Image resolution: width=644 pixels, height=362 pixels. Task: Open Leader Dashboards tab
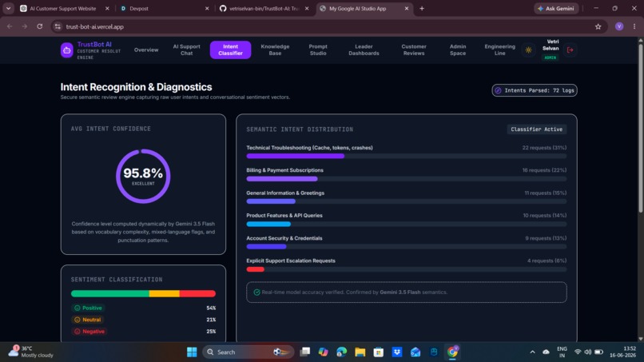click(364, 50)
